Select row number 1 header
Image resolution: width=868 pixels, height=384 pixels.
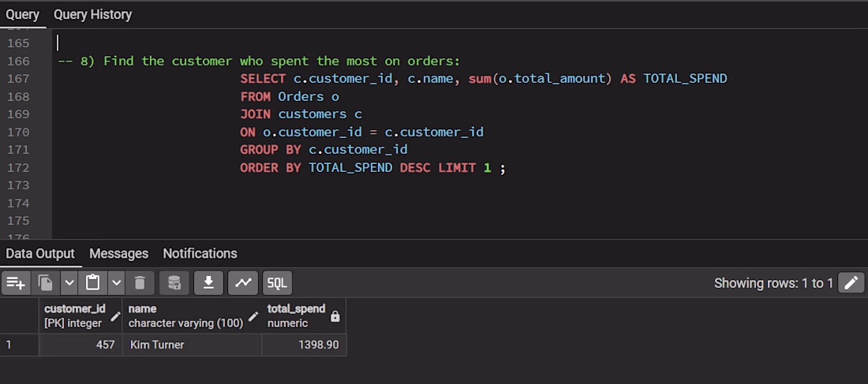point(20,345)
